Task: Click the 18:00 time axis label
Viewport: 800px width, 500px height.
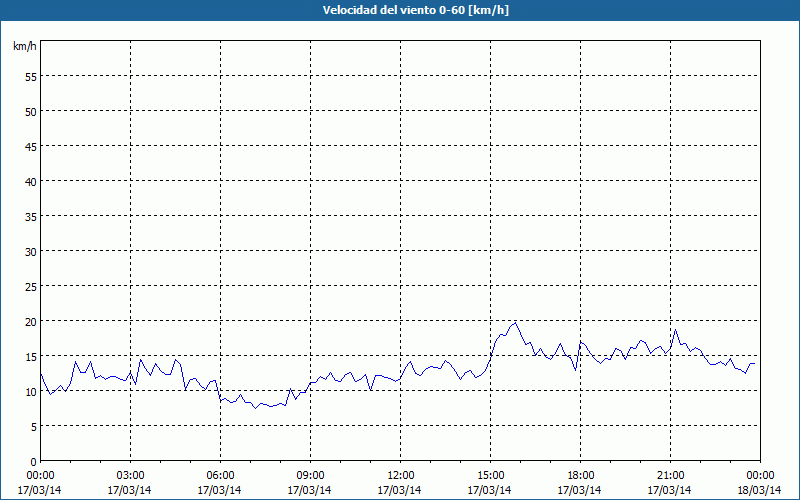Action: [581, 476]
